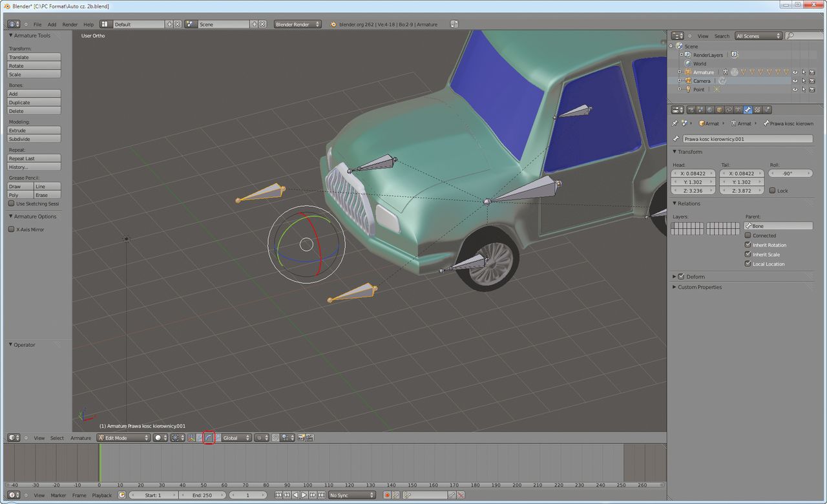Open the Object Constraints chain tab
Screen dimensions: 827x504
tap(729, 110)
